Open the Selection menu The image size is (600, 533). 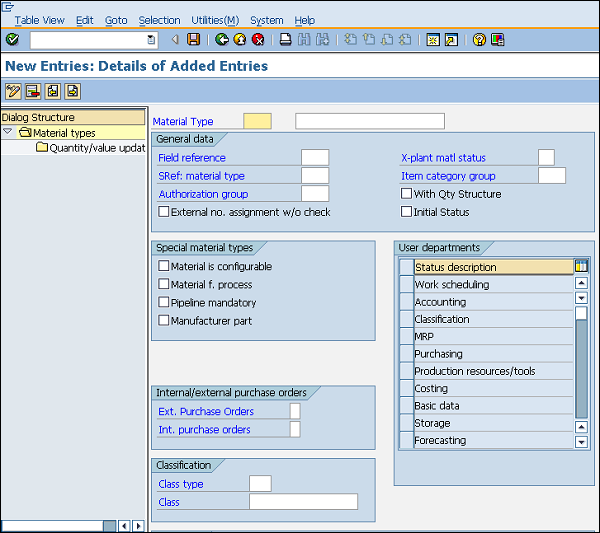pos(159,20)
